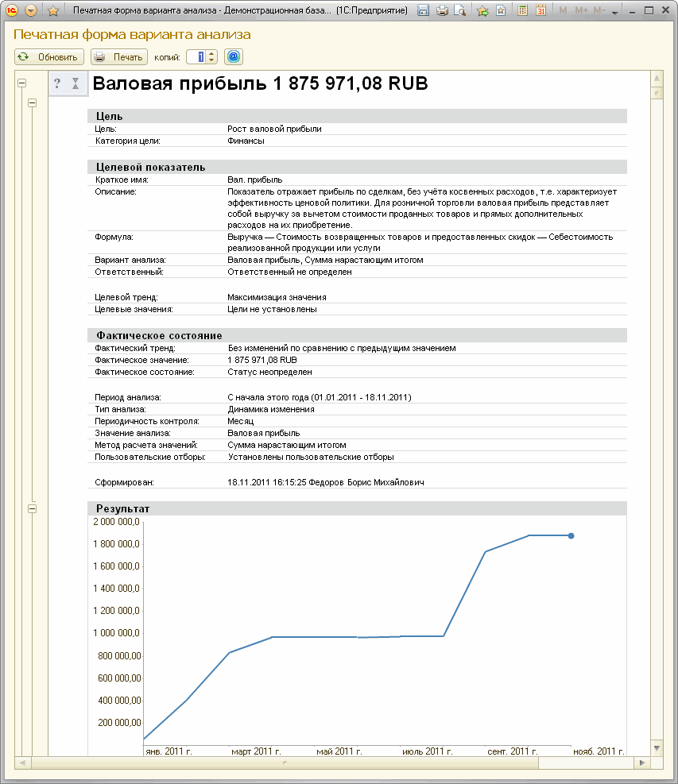Collapse the Цель section group
The height and width of the screenshot is (784, 678).
pos(33,102)
